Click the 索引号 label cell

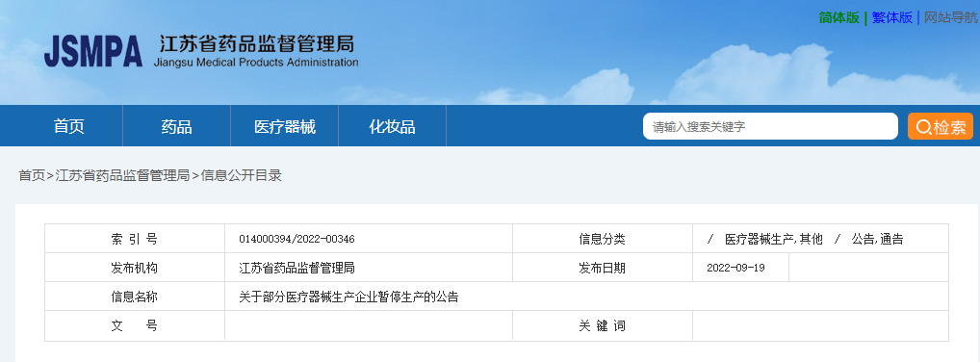coord(135,239)
